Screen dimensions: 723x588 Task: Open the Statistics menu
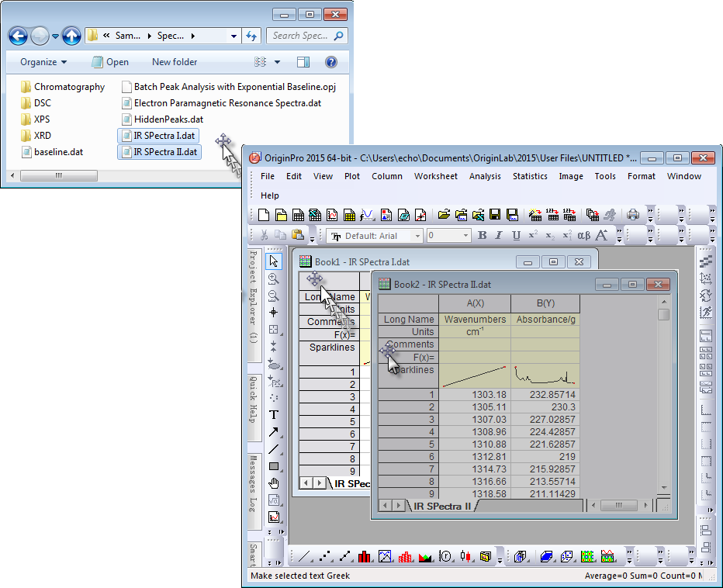tap(530, 176)
